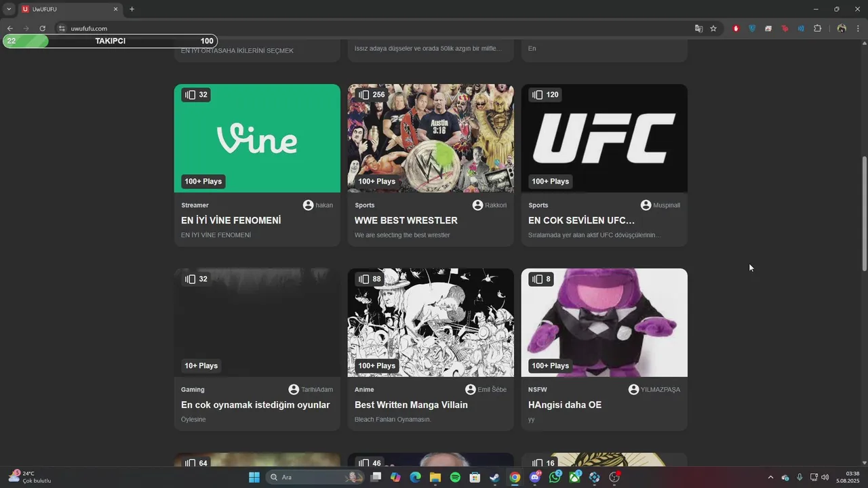Viewport: 868px width, 488px height.
Task: Open EN İYİ VİNE FENOMENİ title
Action: pos(231,220)
